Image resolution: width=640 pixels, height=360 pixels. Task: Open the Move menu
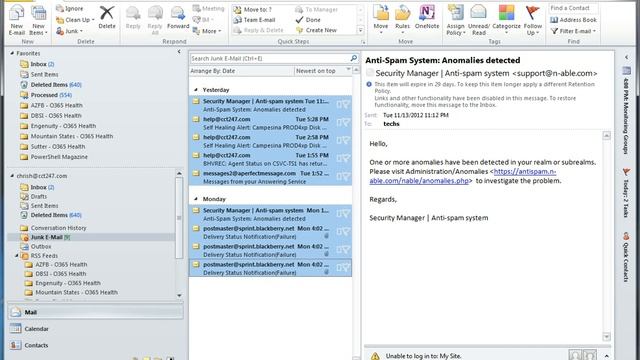click(x=381, y=20)
